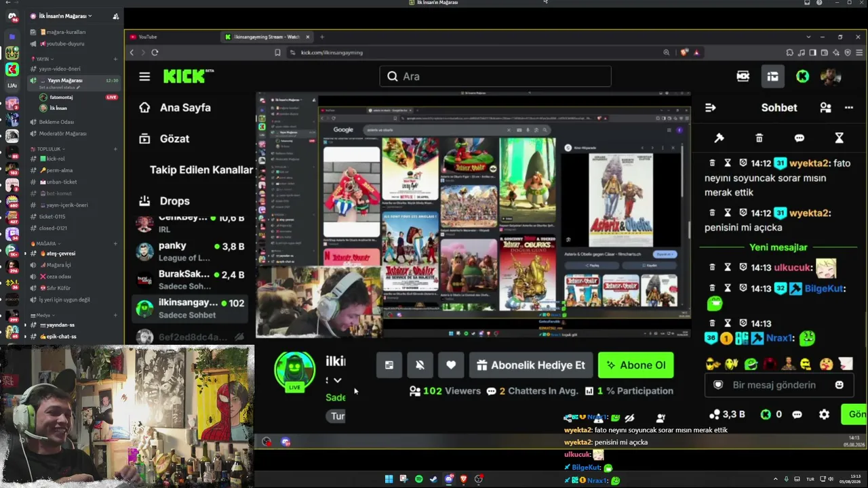Open the browser tab list dropdown
This screenshot has height=488, width=868.
808,37
